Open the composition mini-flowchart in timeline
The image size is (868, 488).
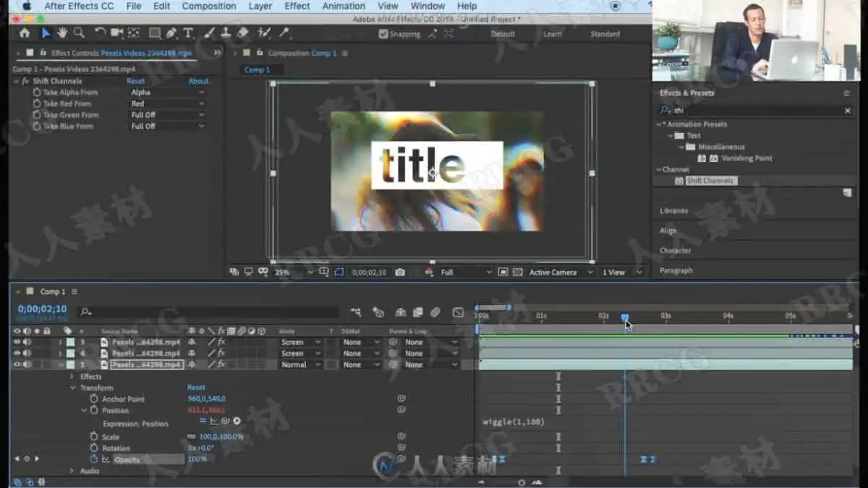pyautogui.click(x=356, y=312)
